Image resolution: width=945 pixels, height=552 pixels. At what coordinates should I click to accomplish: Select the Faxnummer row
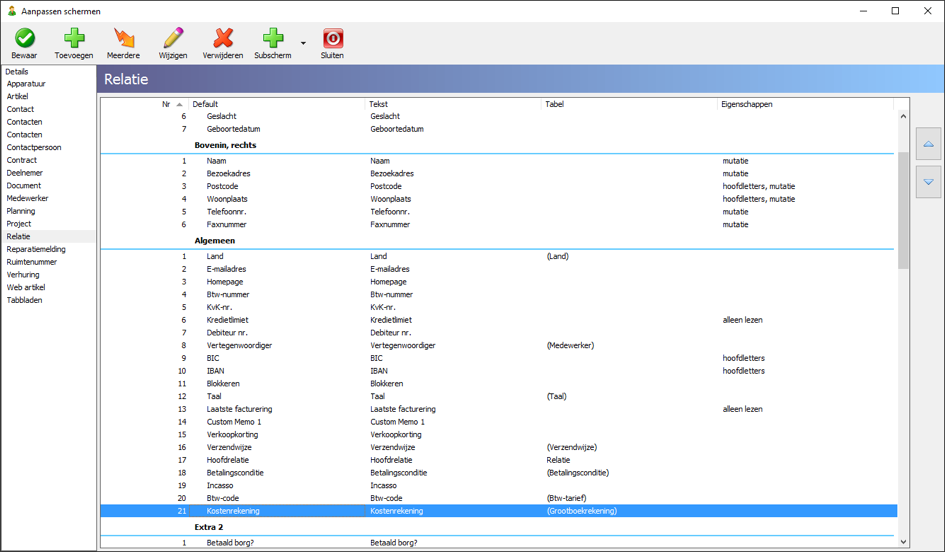coord(498,224)
